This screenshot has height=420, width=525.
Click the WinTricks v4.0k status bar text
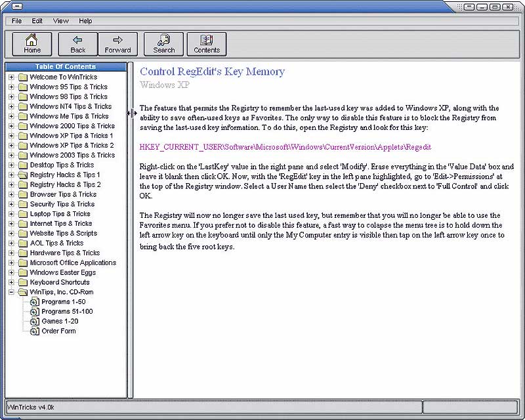30,408
